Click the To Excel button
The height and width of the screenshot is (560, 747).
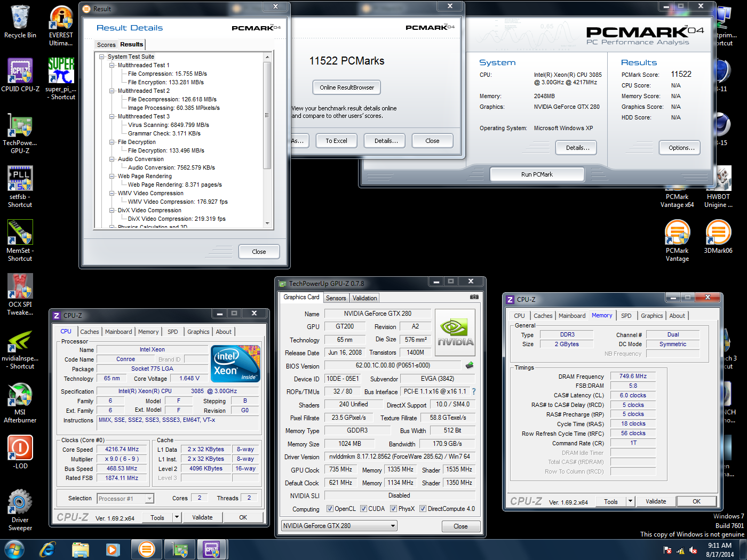(x=336, y=141)
